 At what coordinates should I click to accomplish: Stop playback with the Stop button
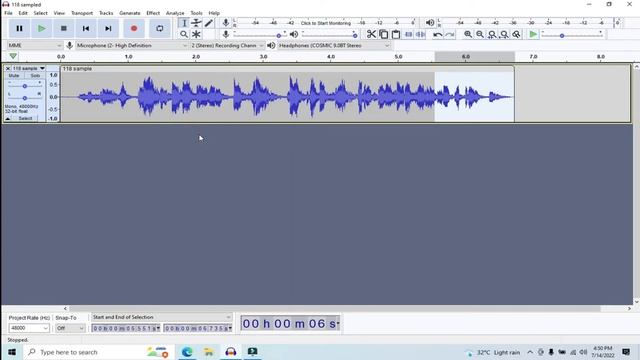coord(64,29)
